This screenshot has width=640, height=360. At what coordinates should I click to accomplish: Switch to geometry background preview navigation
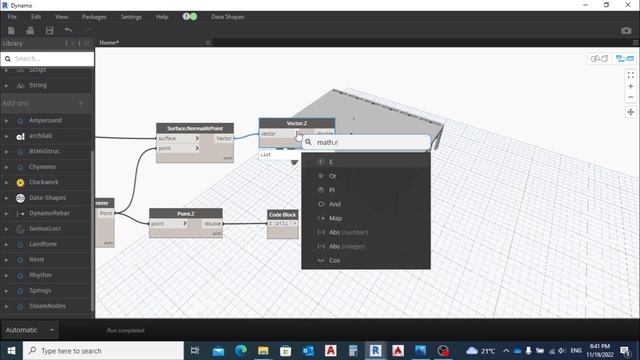[600, 59]
